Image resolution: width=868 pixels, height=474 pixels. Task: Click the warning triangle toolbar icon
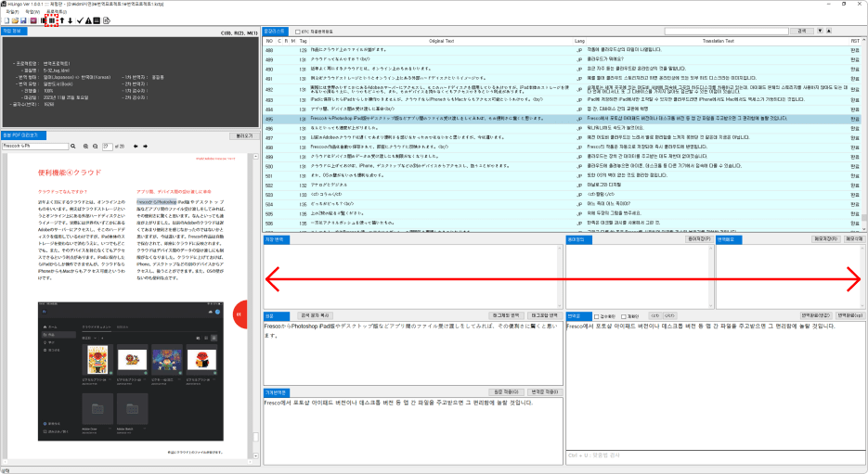tap(88, 20)
